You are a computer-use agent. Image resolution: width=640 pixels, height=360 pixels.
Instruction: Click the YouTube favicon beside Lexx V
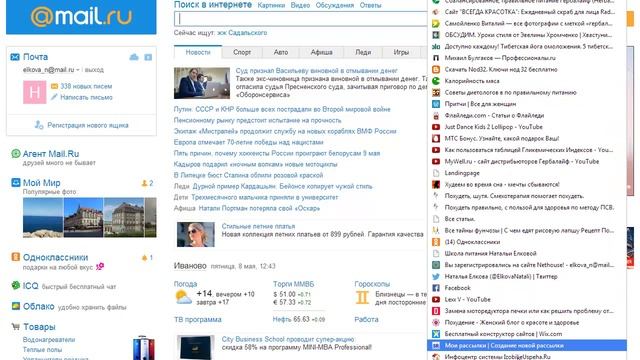436,299
